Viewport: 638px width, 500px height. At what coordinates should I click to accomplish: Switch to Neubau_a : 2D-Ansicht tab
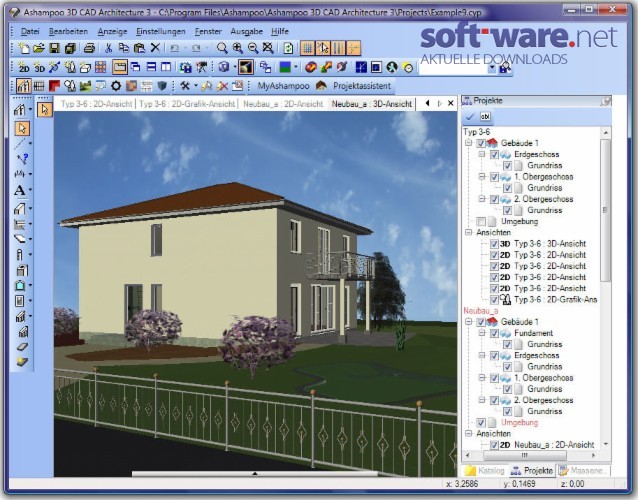pyautogui.click(x=283, y=104)
